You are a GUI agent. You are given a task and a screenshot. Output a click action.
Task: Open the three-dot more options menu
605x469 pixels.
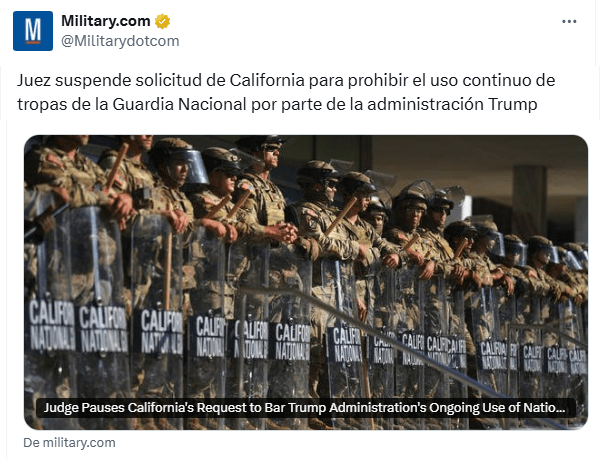[x=569, y=22]
